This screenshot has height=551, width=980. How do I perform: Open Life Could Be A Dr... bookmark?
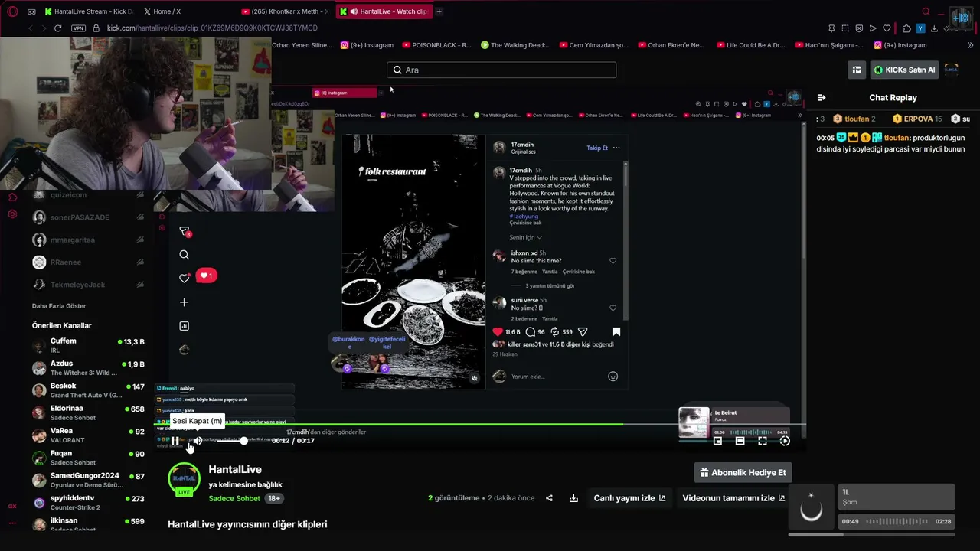(x=751, y=45)
